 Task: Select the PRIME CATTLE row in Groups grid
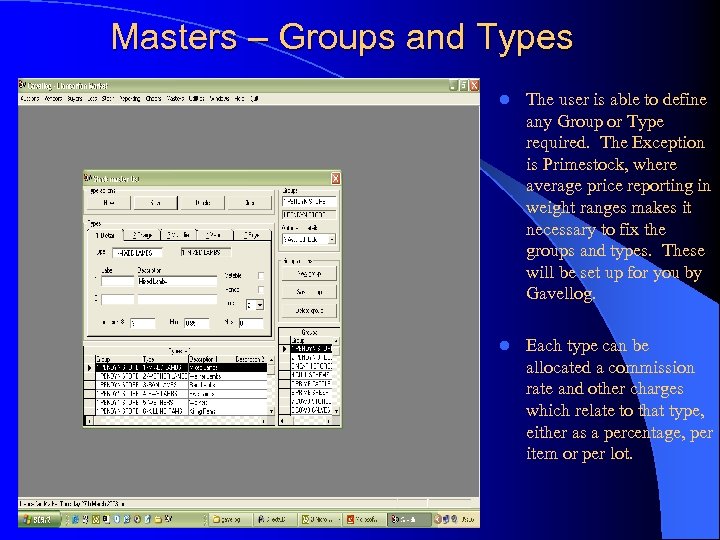point(311,383)
